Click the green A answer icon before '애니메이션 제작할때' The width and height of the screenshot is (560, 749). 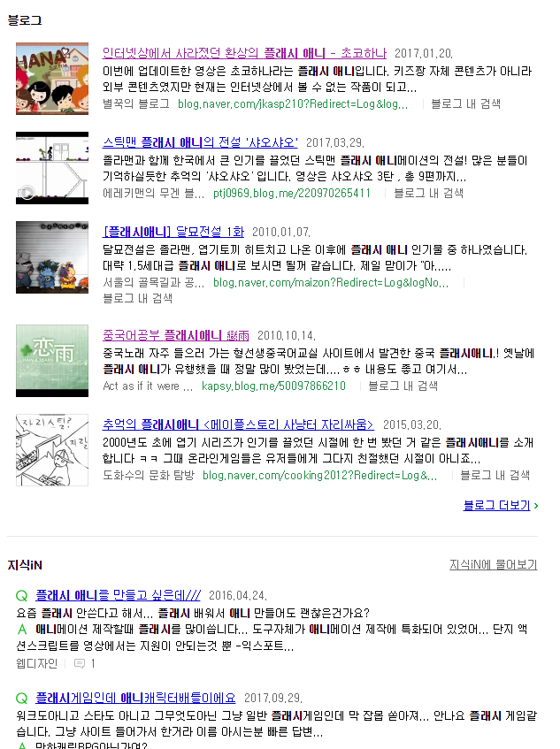click(22, 630)
